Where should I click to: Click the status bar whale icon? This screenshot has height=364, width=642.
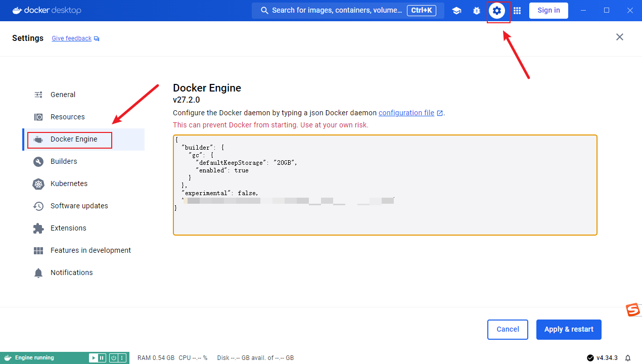[x=8, y=358]
